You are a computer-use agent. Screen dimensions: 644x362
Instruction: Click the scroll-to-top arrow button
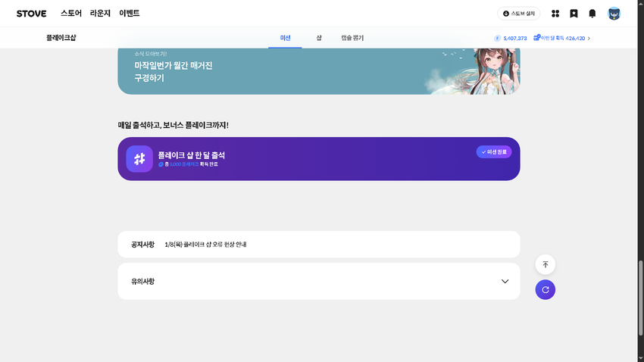point(545,264)
